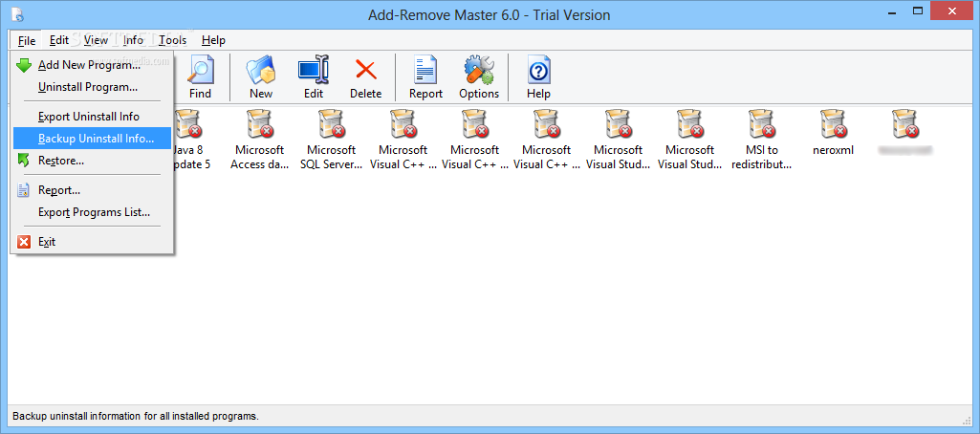Image resolution: width=980 pixels, height=434 pixels.
Task: Click the application icon in the title bar
Action: pyautogui.click(x=17, y=14)
